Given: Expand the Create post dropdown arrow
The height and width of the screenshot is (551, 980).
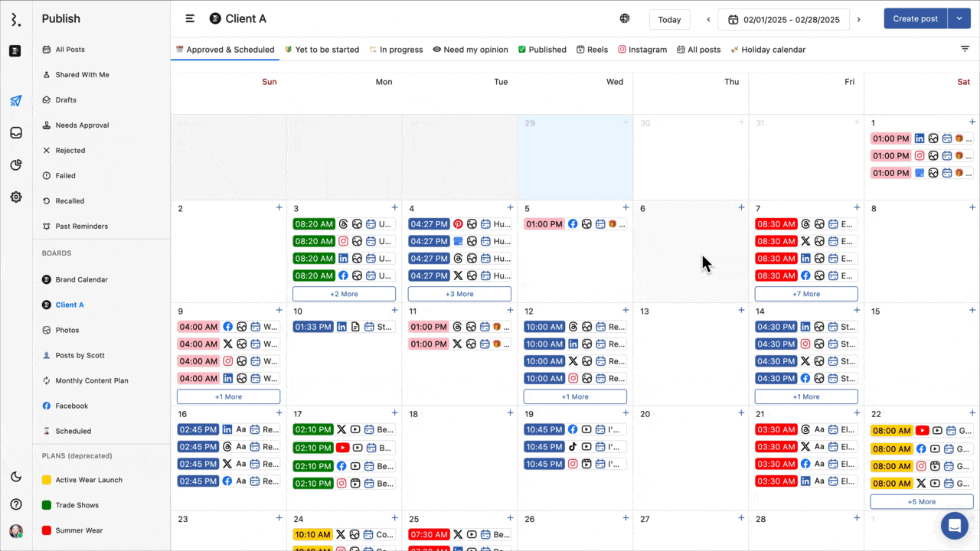Looking at the screenshot, I should 959,18.
